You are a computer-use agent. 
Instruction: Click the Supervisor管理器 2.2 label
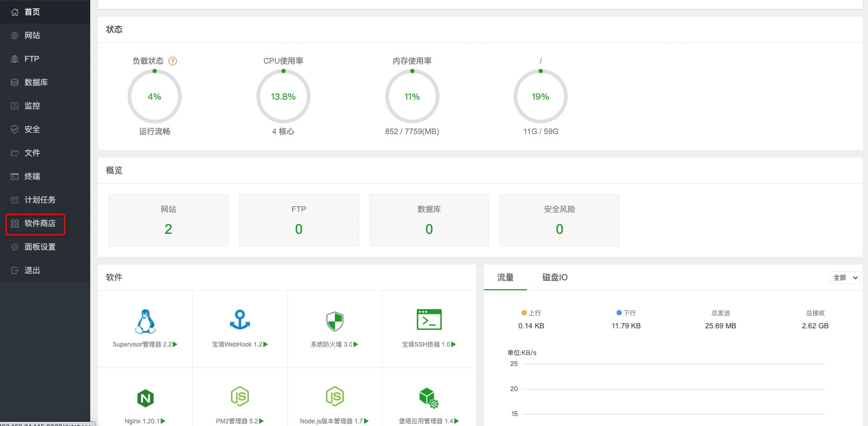tap(142, 345)
